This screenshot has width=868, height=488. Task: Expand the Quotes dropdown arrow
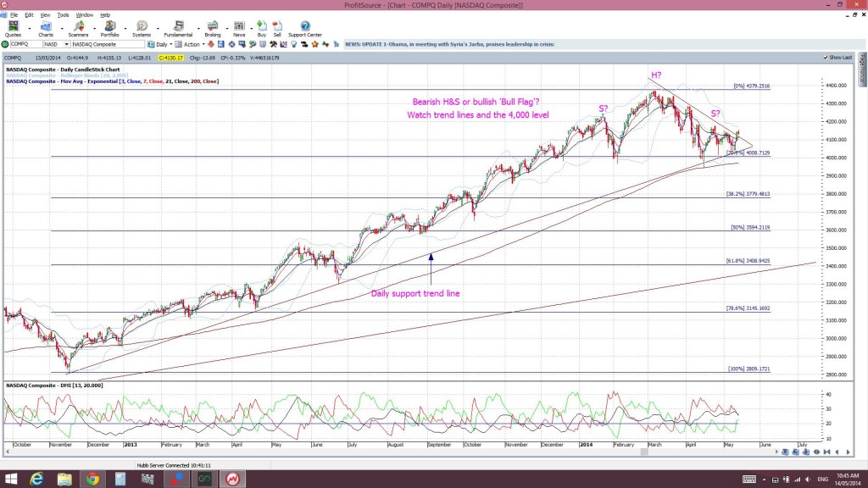pos(30,28)
